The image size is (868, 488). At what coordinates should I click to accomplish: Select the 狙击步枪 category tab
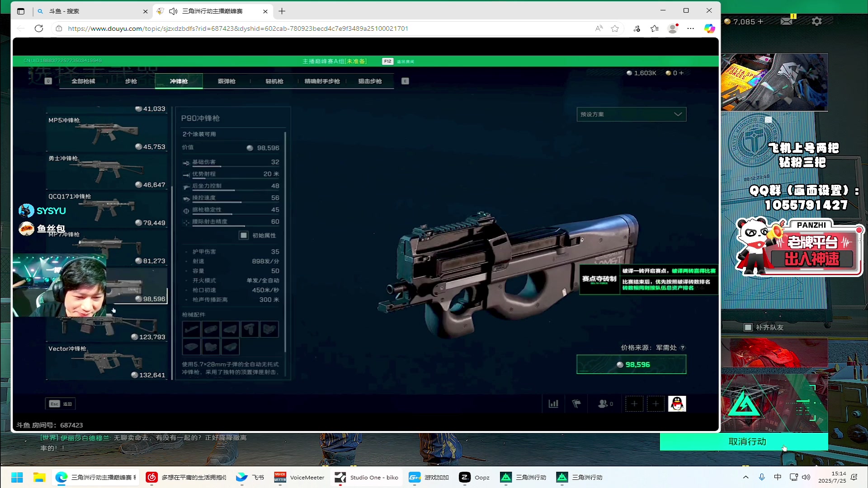370,81
